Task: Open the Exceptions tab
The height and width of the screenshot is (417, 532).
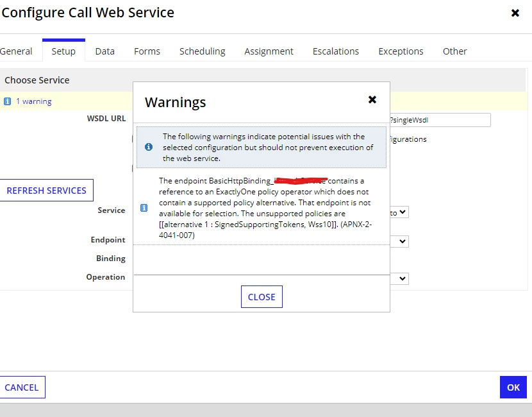Action: tap(401, 51)
